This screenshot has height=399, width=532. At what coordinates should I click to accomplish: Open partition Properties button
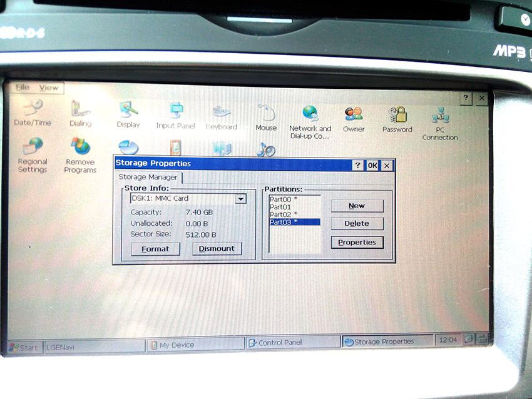(x=357, y=243)
